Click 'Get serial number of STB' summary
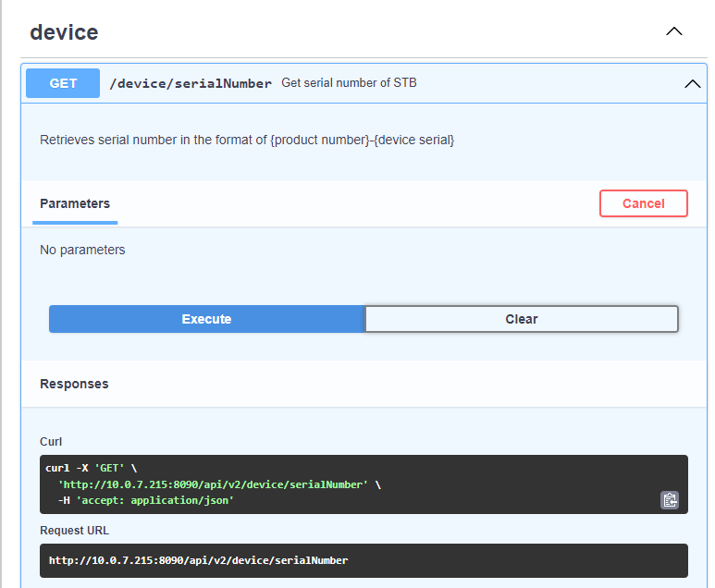Image resolution: width=715 pixels, height=588 pixels. (349, 83)
